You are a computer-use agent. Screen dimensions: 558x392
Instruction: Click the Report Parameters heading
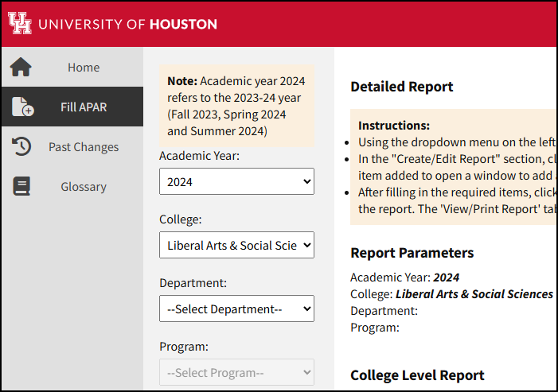pyautogui.click(x=412, y=253)
